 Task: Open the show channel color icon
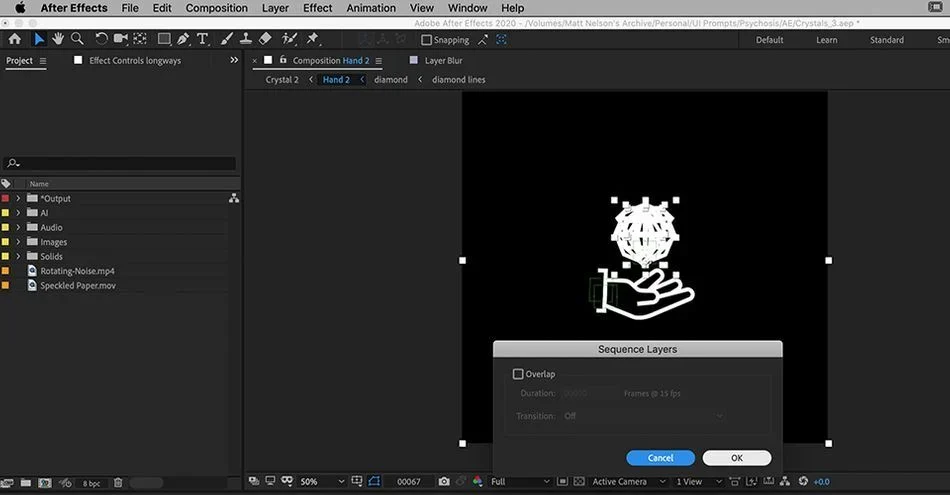(477, 482)
